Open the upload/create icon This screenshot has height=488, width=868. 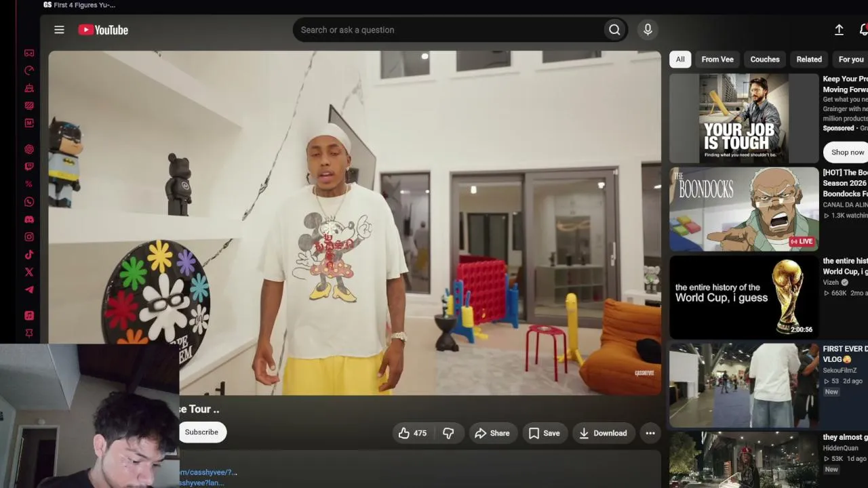839,30
